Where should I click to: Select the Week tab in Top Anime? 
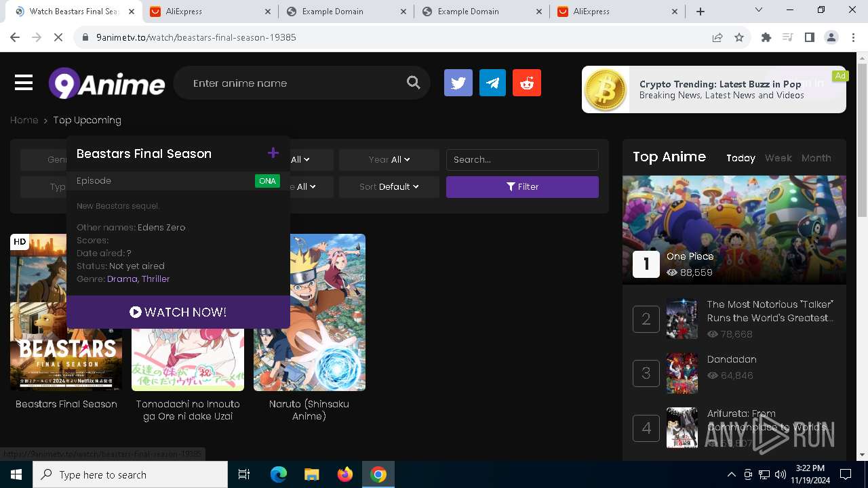[x=778, y=158]
